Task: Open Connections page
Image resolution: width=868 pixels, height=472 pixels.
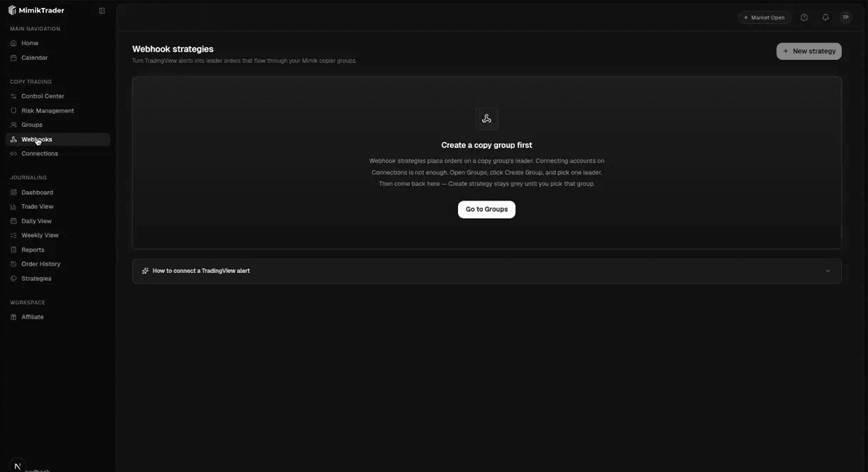Action: (58, 154)
